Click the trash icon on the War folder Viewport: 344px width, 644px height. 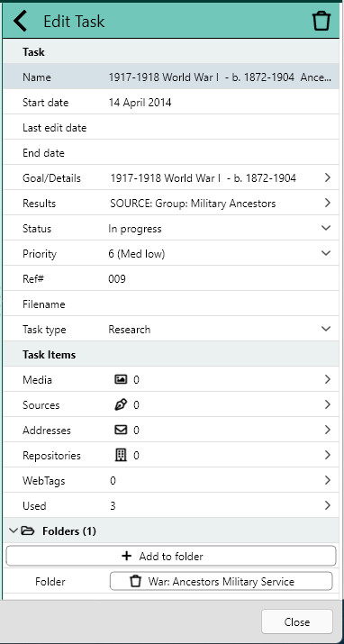(135, 582)
